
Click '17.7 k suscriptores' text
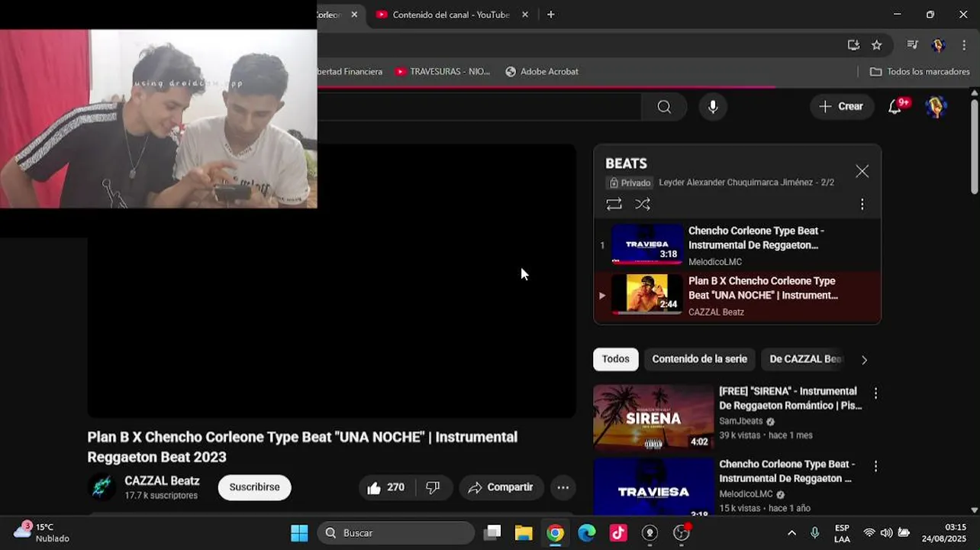[161, 496]
